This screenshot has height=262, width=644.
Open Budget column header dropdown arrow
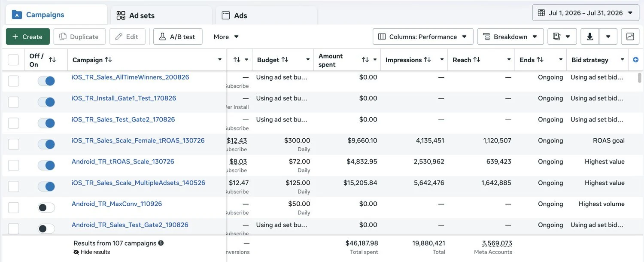click(x=307, y=60)
